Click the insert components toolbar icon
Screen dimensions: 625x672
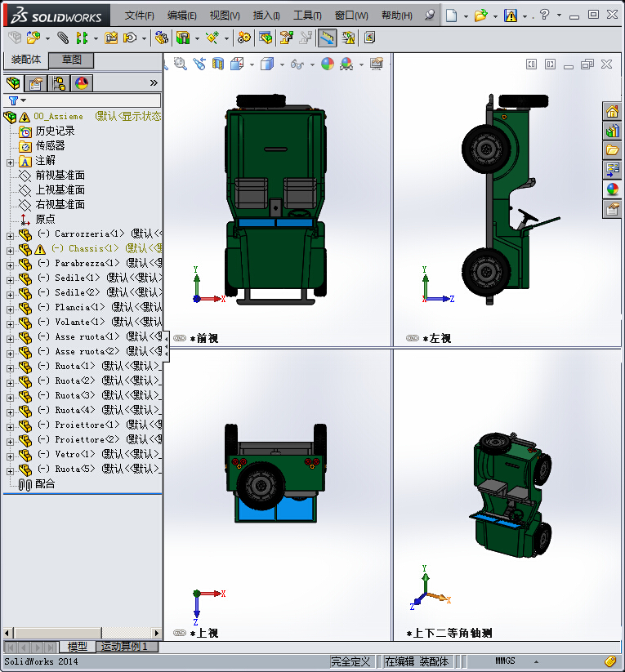(33, 38)
